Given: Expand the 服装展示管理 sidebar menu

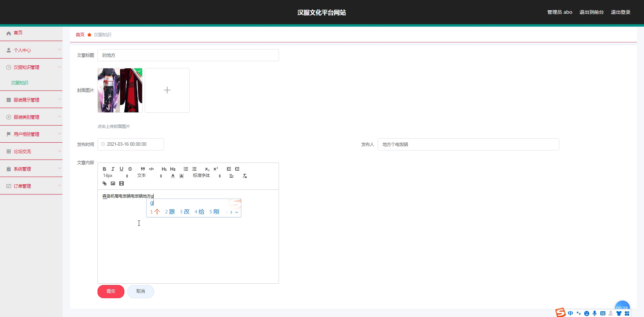Looking at the screenshot, I should [31, 100].
